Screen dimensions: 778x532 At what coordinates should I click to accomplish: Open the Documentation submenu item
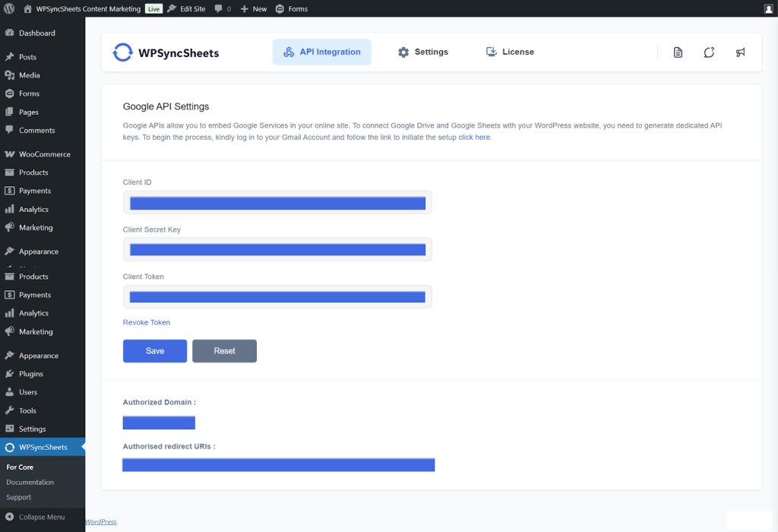(x=30, y=482)
